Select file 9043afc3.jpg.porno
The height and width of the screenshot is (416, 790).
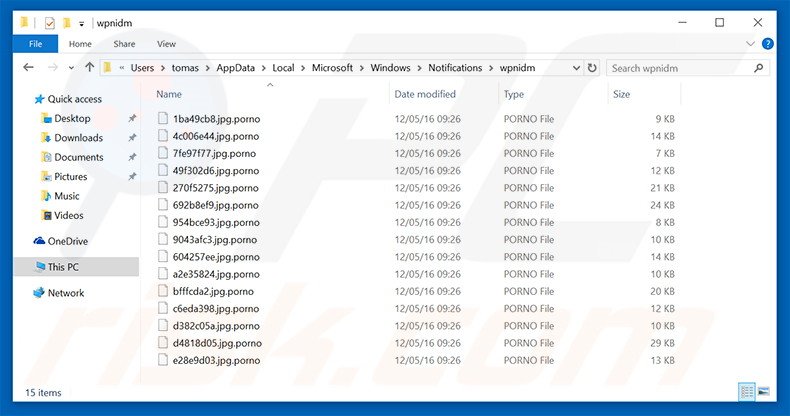click(x=215, y=240)
